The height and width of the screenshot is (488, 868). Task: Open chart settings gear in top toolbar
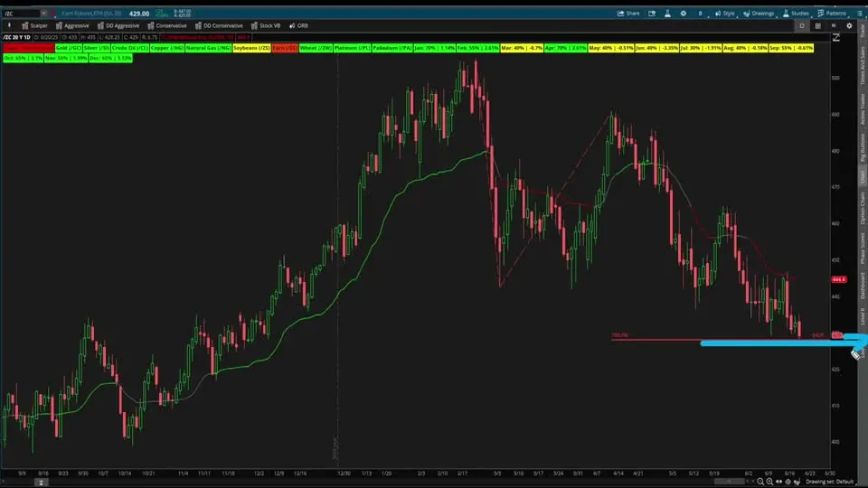tap(684, 14)
